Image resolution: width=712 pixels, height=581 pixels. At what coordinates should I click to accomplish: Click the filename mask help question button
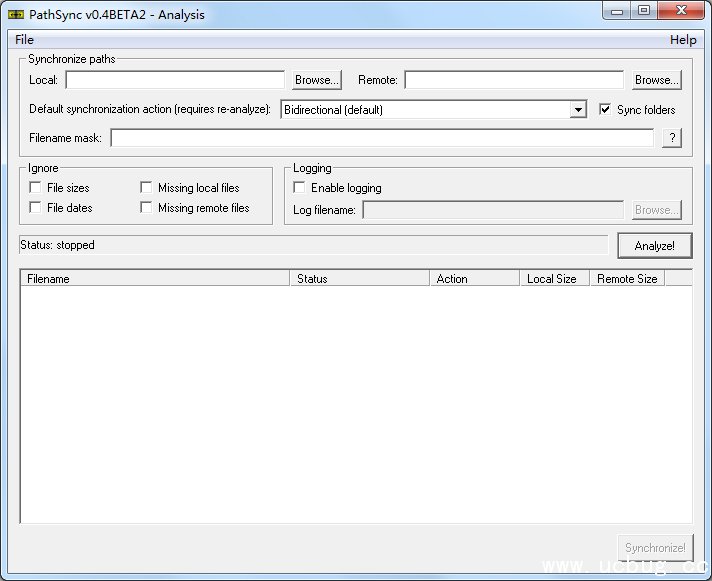click(x=672, y=138)
